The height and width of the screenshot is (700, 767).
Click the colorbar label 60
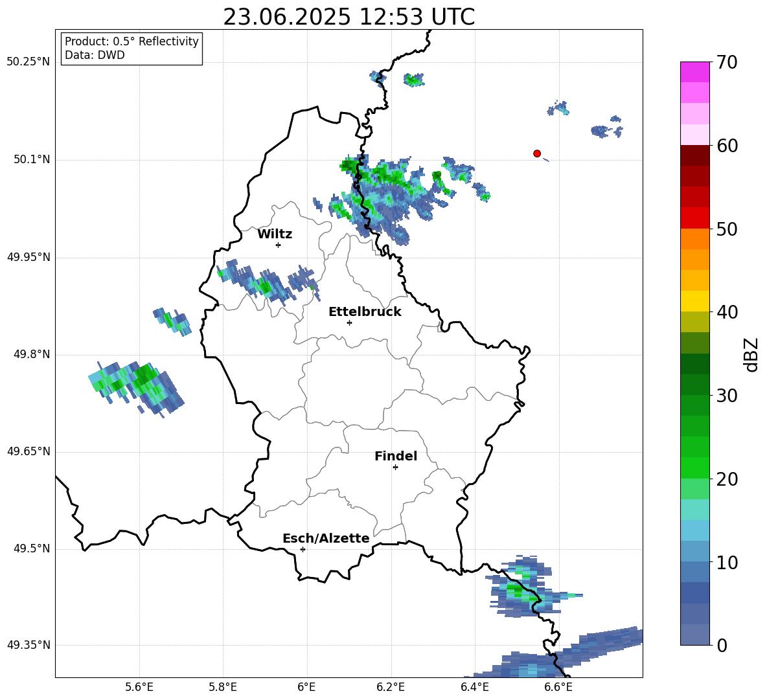(727, 146)
